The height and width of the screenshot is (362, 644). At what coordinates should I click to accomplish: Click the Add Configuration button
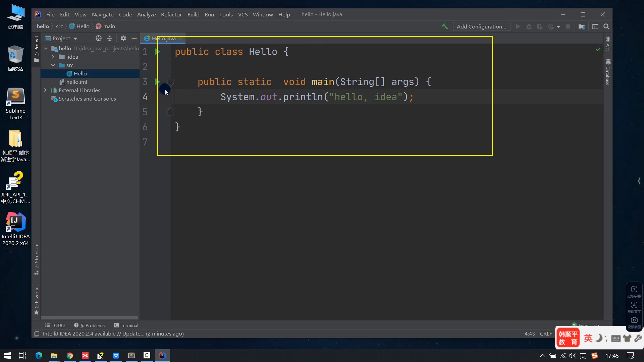point(481,26)
